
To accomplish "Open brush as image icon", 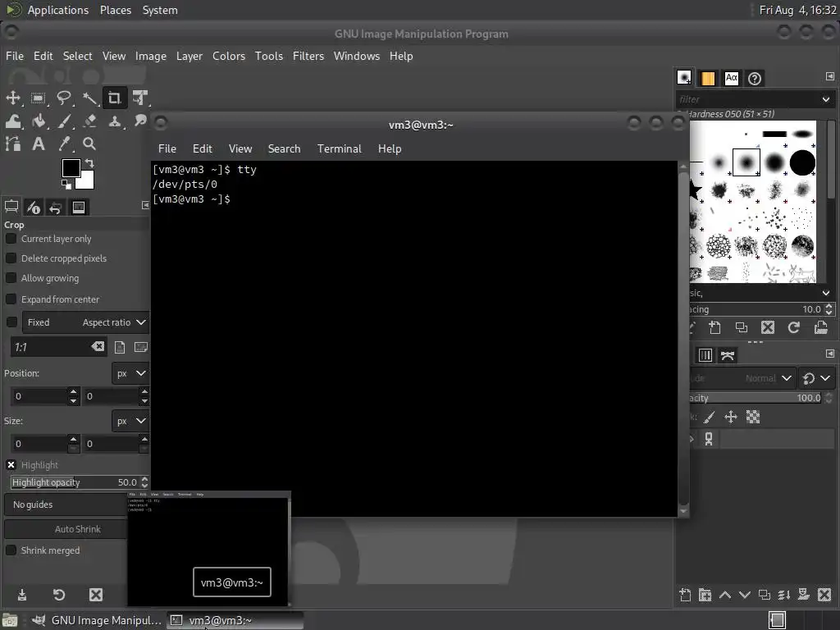I will (x=820, y=327).
